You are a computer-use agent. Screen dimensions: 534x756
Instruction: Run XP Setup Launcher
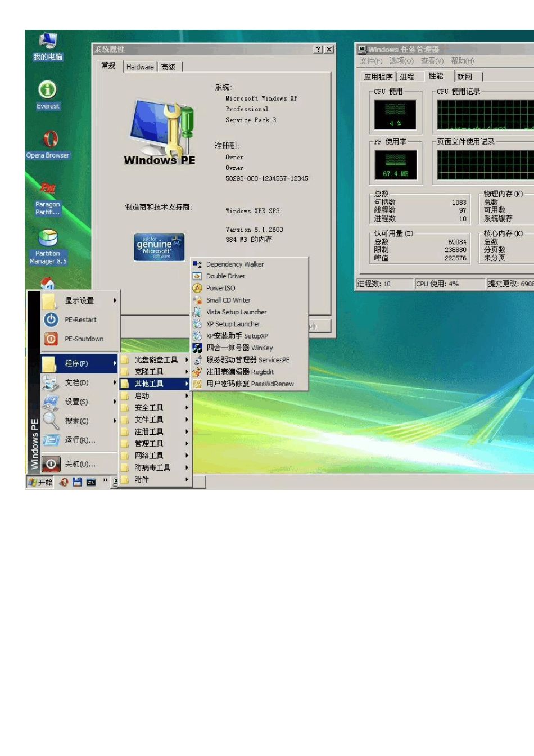pyautogui.click(x=250, y=324)
